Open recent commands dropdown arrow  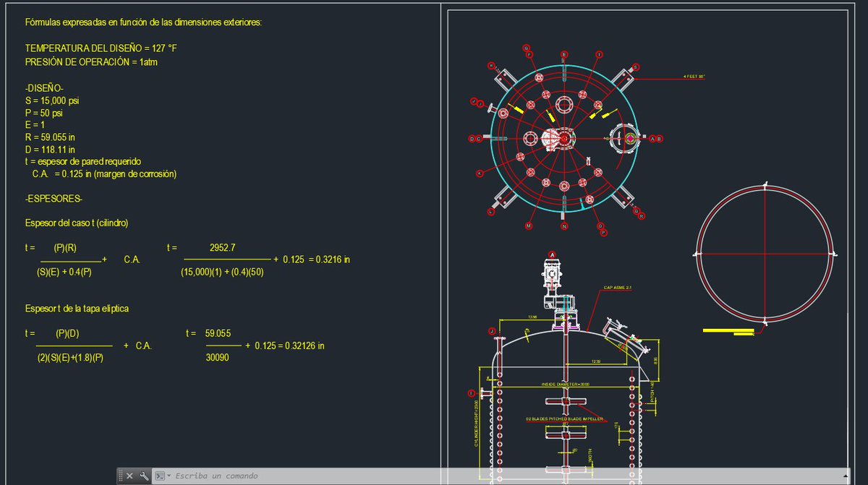point(169,476)
